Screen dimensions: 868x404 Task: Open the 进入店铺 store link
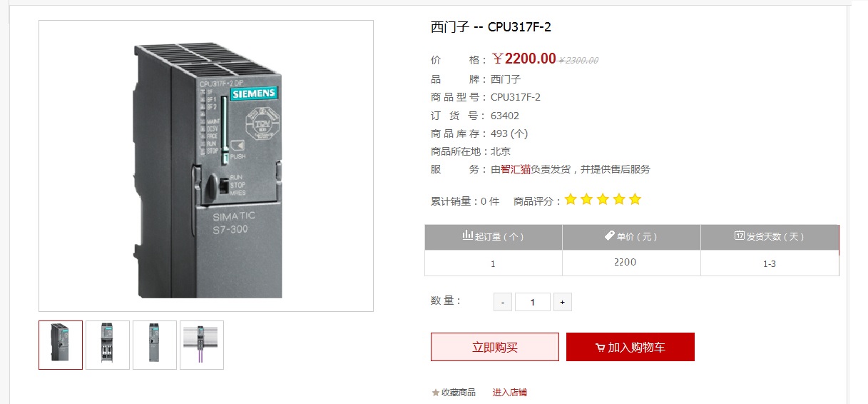click(510, 393)
